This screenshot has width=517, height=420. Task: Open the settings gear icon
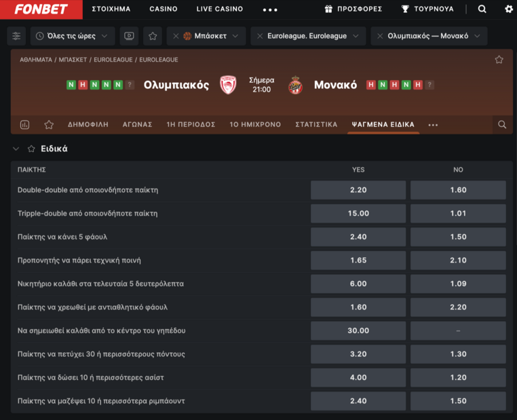click(x=509, y=9)
